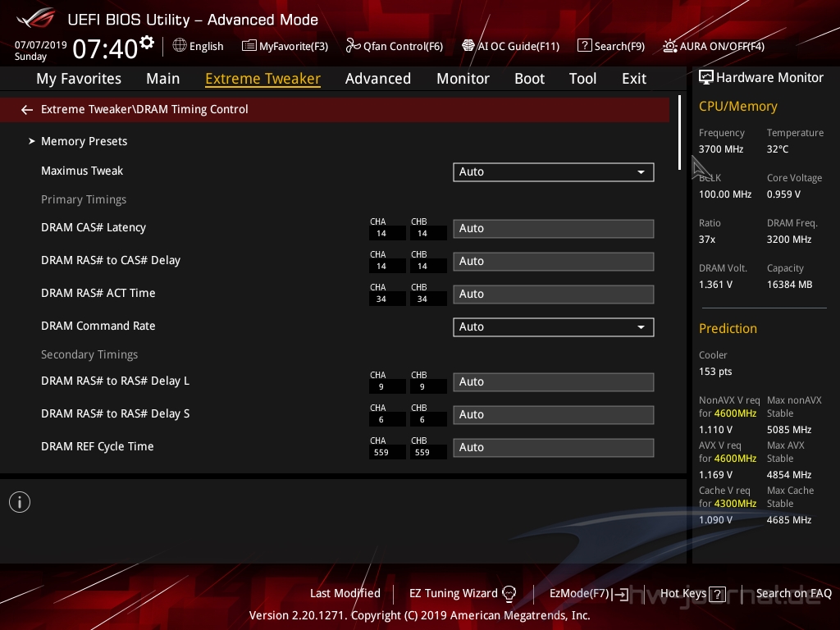The width and height of the screenshot is (840, 630).
Task: Open Qfan Control fan icon
Action: coord(353,46)
